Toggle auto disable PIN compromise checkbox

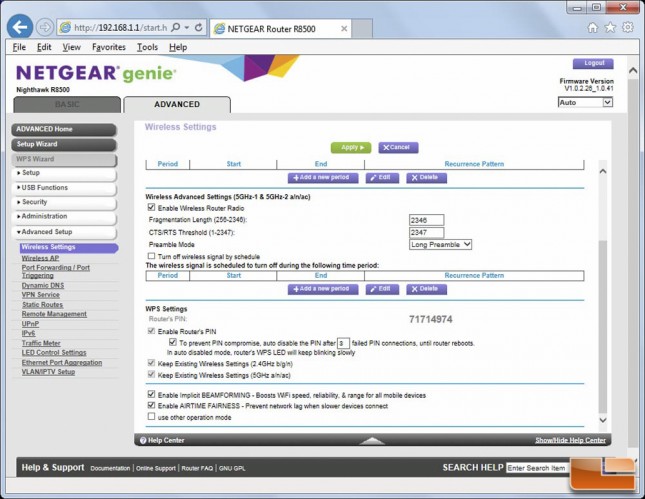173,342
